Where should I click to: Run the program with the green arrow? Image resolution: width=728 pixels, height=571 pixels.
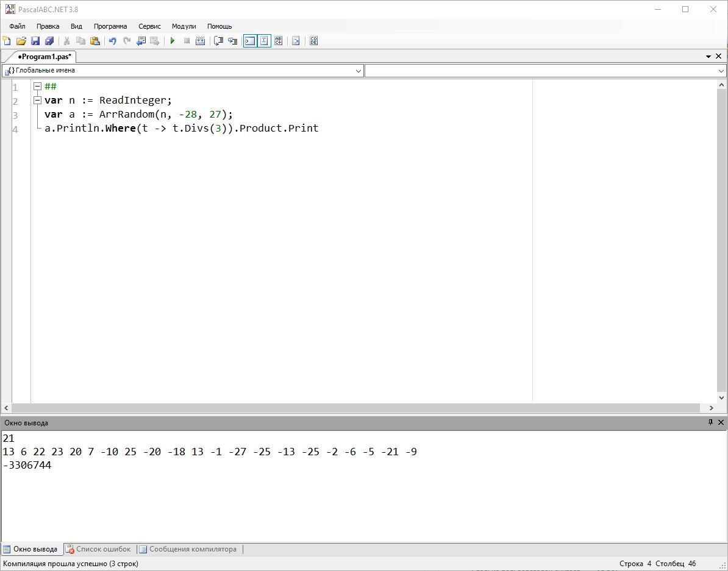point(173,41)
